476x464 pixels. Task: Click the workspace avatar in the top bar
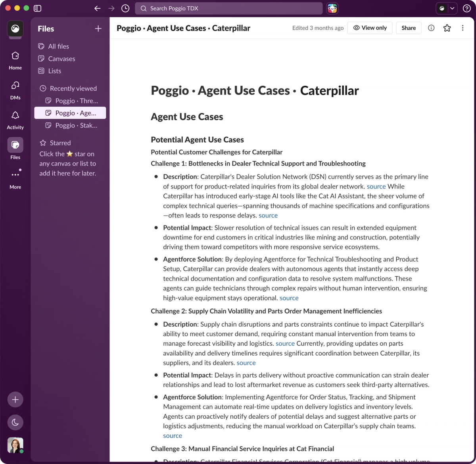442,8
